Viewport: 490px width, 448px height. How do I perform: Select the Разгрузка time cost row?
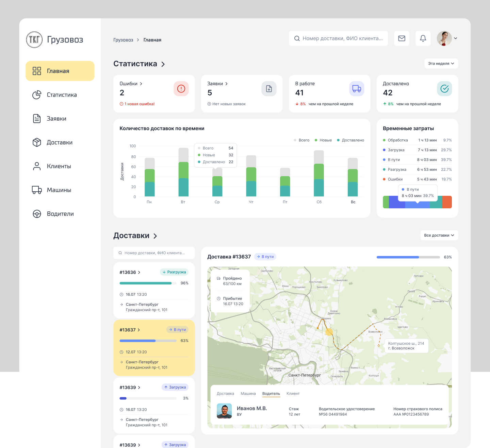417,170
